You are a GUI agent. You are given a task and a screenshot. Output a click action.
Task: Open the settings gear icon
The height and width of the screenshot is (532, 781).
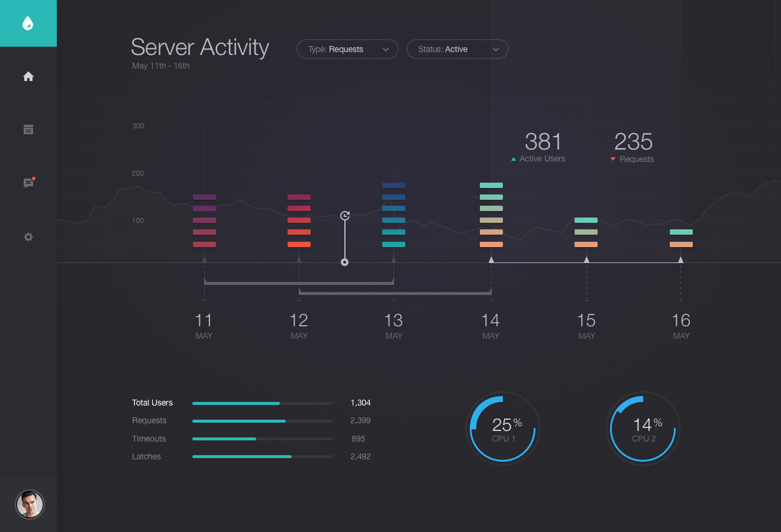28,237
